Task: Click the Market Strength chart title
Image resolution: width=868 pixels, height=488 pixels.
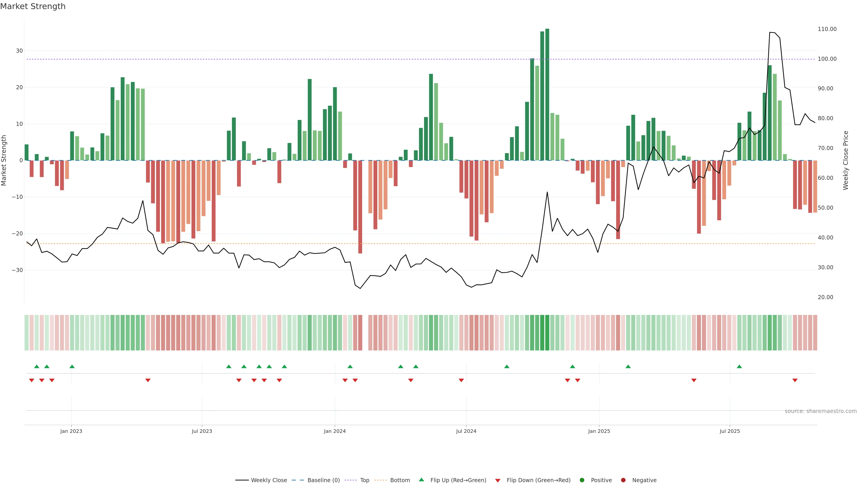Action: point(33,6)
